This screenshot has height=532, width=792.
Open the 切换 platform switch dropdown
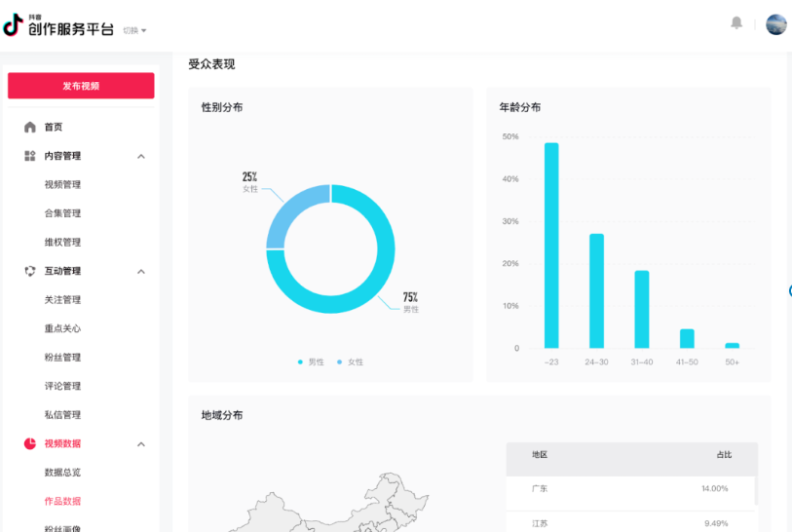pos(134,30)
